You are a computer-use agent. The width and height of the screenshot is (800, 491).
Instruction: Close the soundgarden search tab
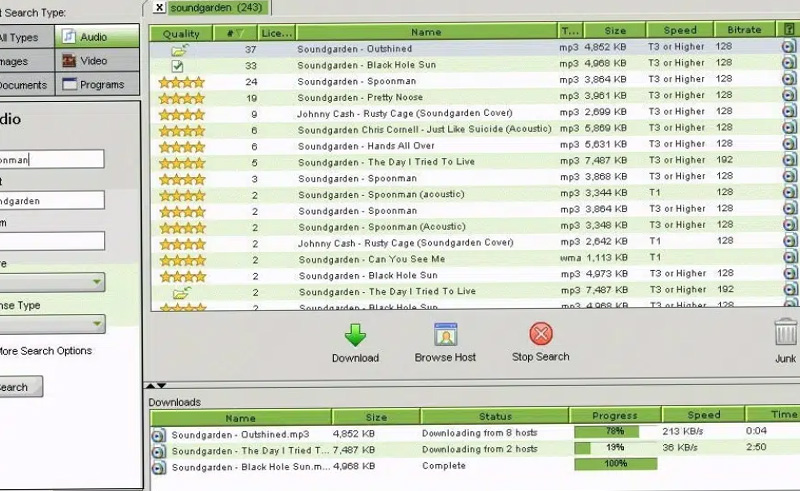click(159, 7)
